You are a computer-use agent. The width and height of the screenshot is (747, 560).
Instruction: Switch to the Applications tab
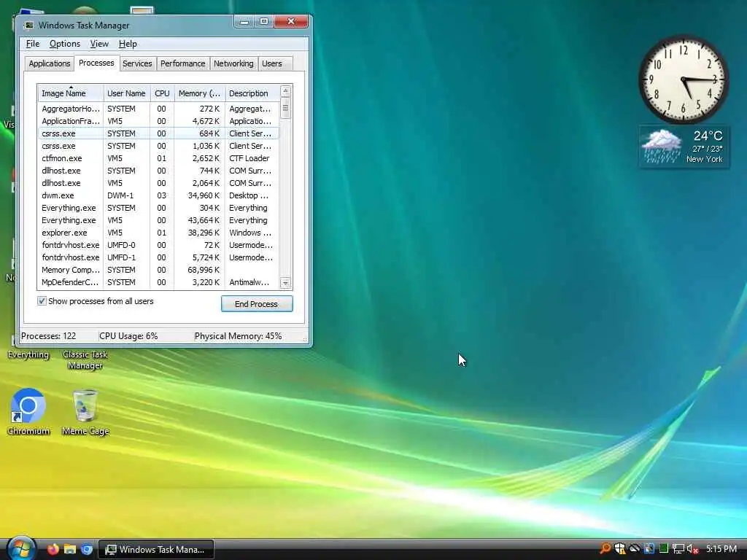click(x=49, y=64)
